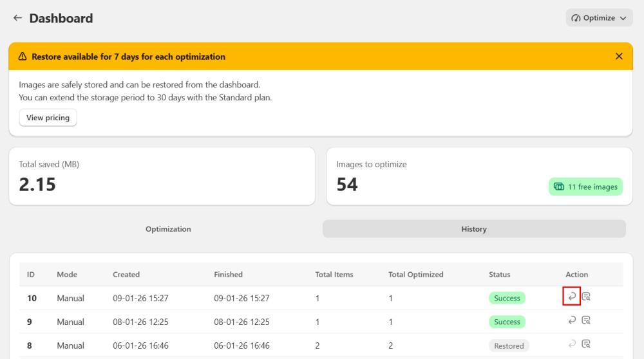This screenshot has width=644, height=359.
Task: View details for optimization ID 8
Action: click(x=586, y=345)
